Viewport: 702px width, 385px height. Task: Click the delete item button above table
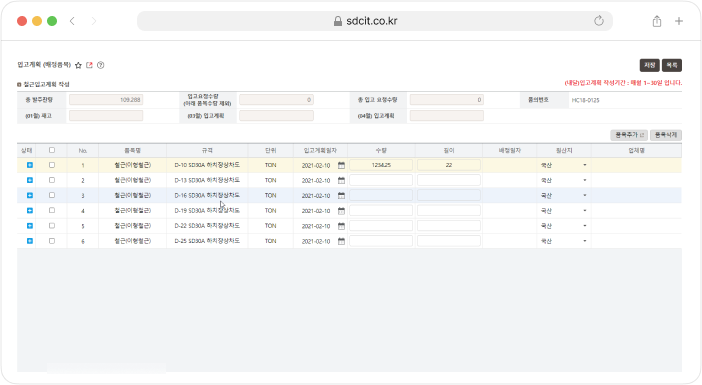pos(666,135)
